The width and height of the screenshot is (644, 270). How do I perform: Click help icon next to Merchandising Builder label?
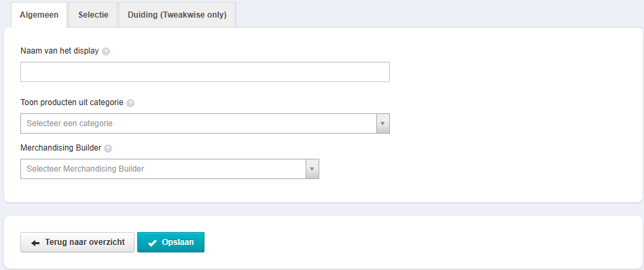[x=108, y=149]
